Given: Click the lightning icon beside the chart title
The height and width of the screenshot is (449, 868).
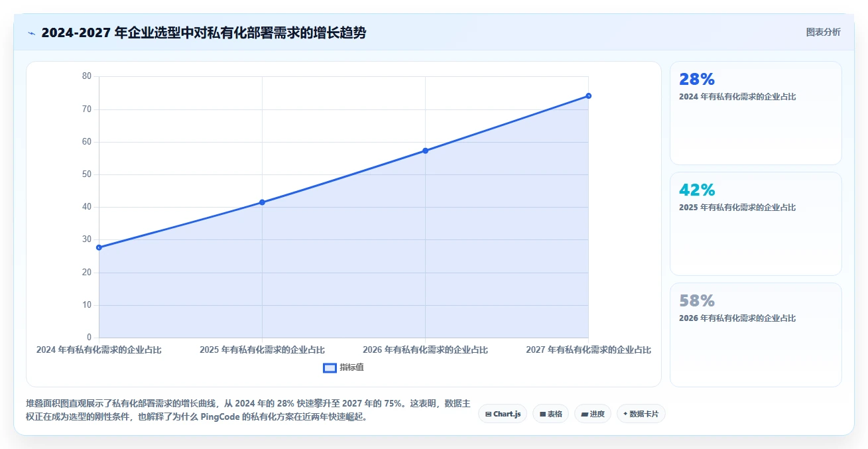Looking at the screenshot, I should coord(31,32).
